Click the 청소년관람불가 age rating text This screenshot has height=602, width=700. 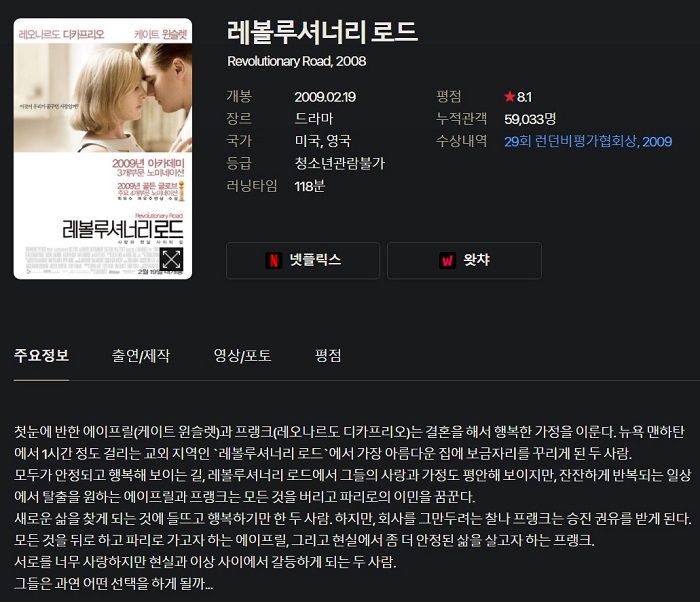(339, 163)
